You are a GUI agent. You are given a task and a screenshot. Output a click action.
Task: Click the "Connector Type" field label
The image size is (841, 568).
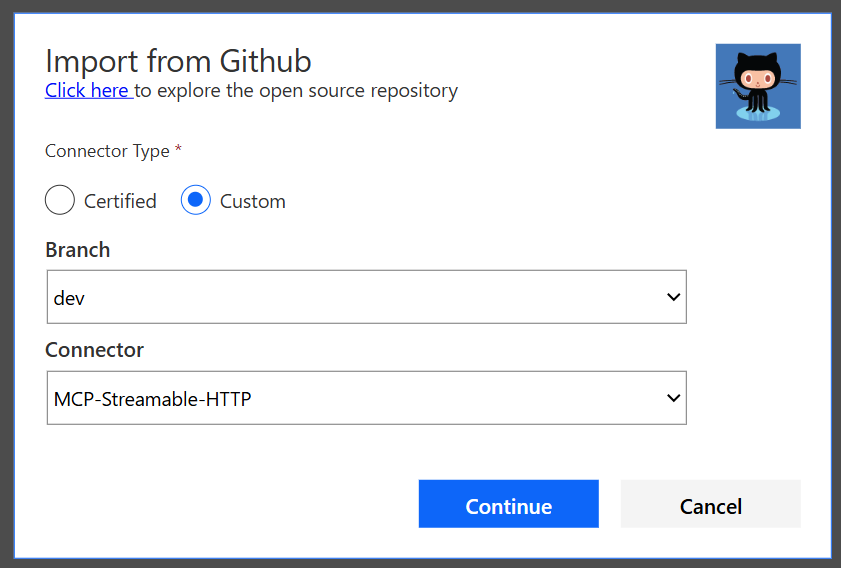tap(107, 151)
